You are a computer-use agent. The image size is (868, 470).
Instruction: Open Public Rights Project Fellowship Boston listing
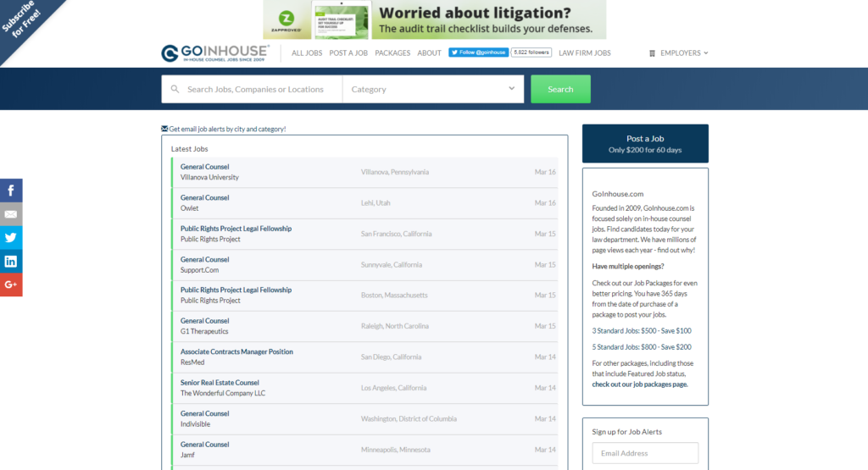[x=364, y=296]
